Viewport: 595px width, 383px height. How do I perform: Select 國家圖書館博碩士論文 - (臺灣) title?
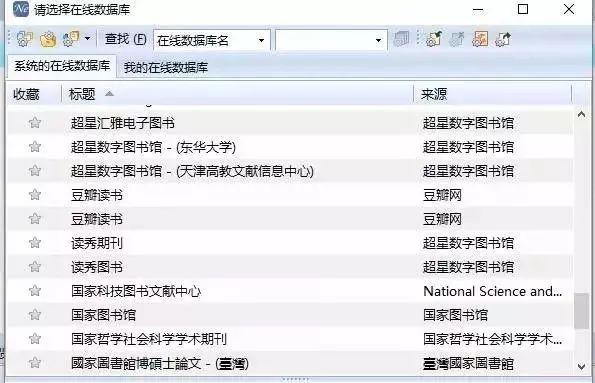(x=160, y=364)
